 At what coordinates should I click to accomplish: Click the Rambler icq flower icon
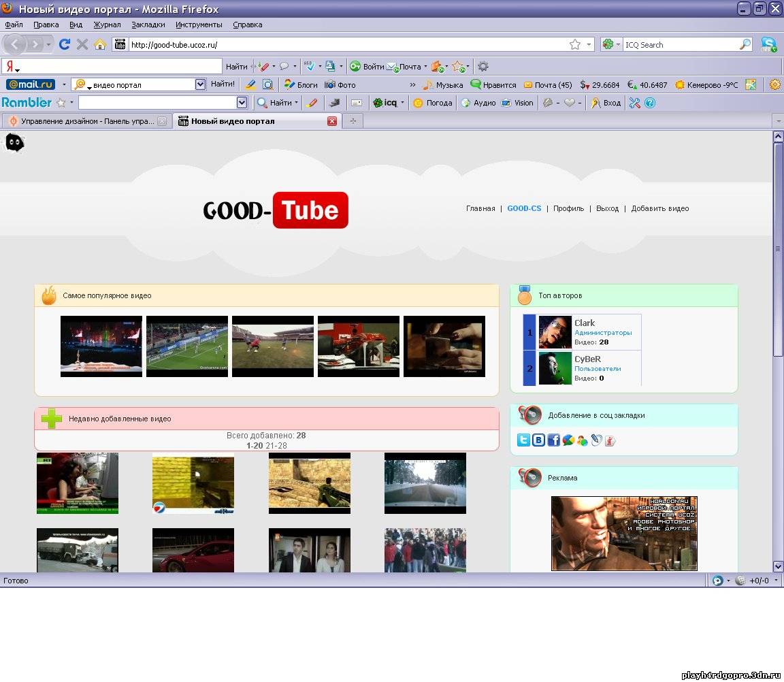pos(385,103)
